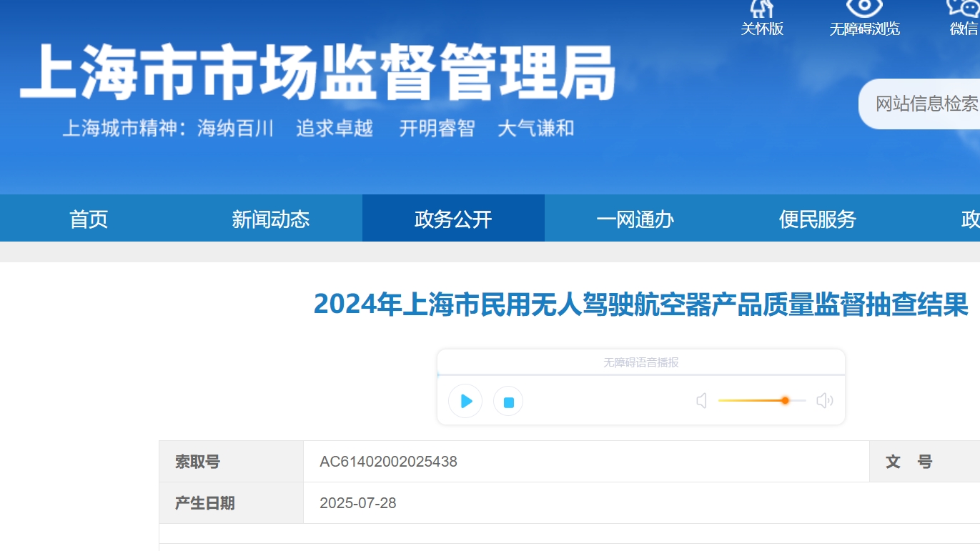
Task: Click the audio playback progress bar
Action: (x=640, y=374)
